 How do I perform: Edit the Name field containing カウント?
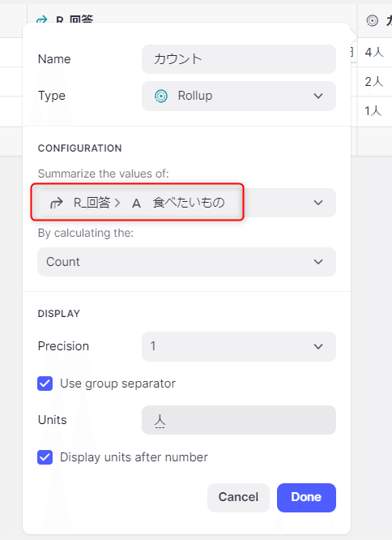tap(239, 59)
